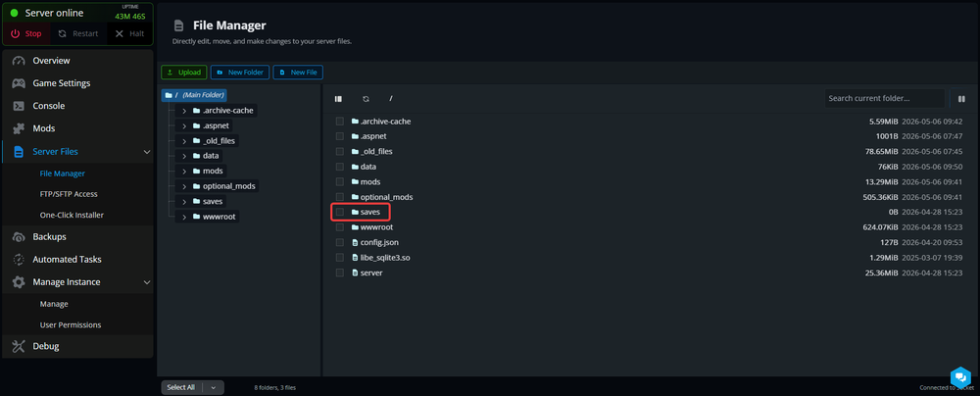Click the Backups icon in sidebar

(19, 236)
